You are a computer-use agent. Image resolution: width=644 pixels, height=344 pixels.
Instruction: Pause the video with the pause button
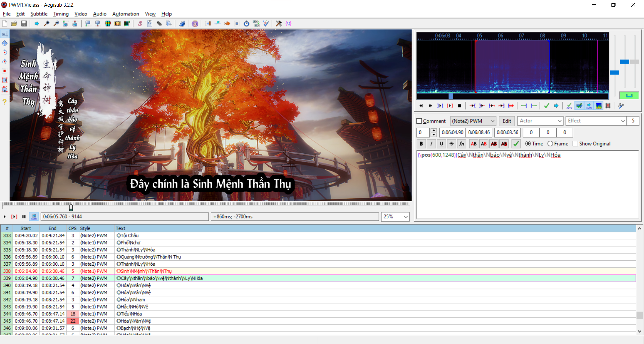click(24, 217)
